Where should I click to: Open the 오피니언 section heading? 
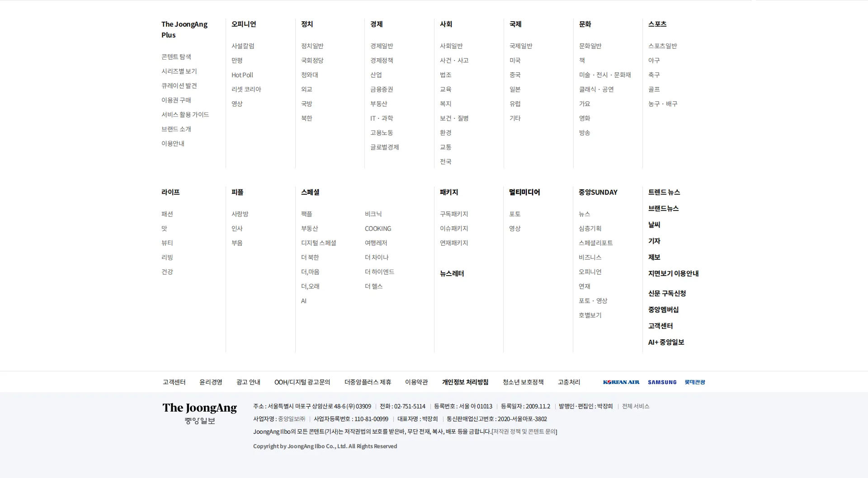pos(244,24)
